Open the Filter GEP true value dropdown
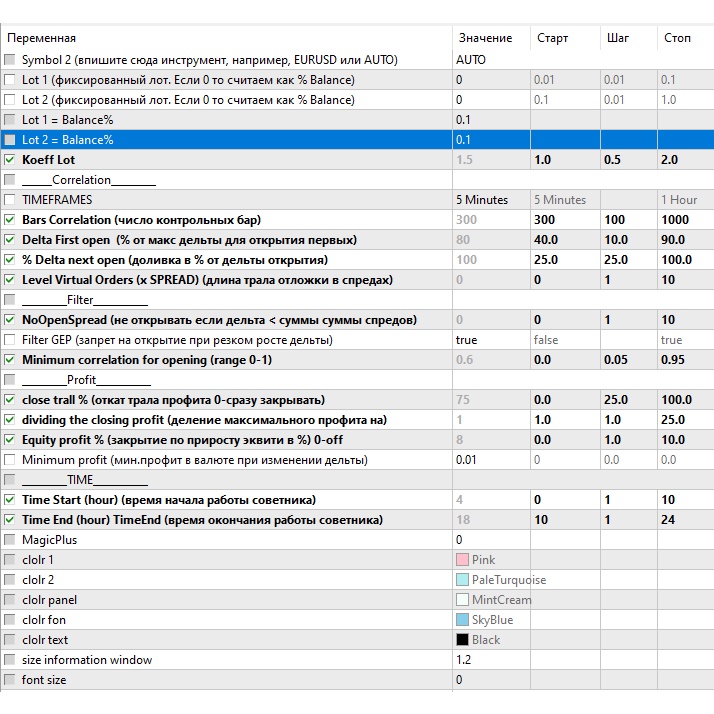Image resolution: width=714 pixels, height=714 pixels. [x=490, y=340]
